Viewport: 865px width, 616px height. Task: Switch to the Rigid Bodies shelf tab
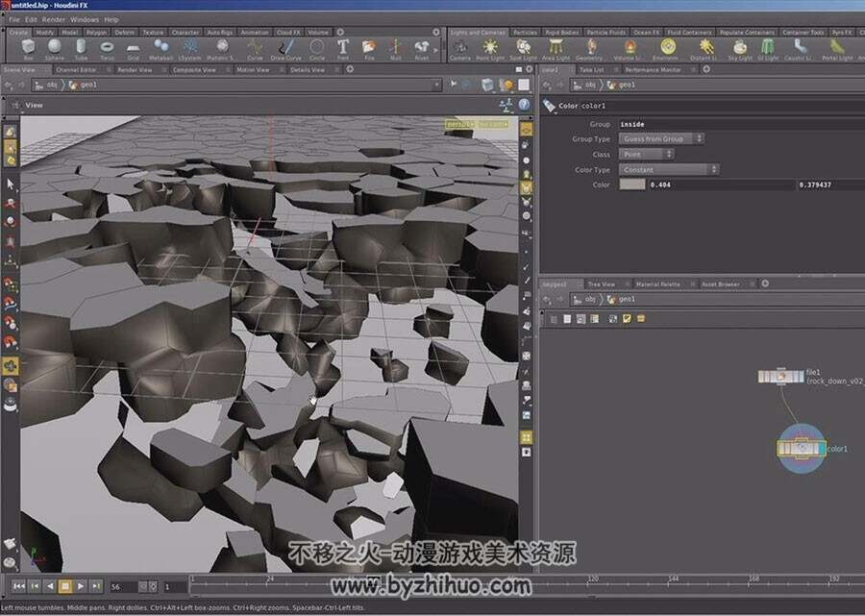click(x=561, y=33)
